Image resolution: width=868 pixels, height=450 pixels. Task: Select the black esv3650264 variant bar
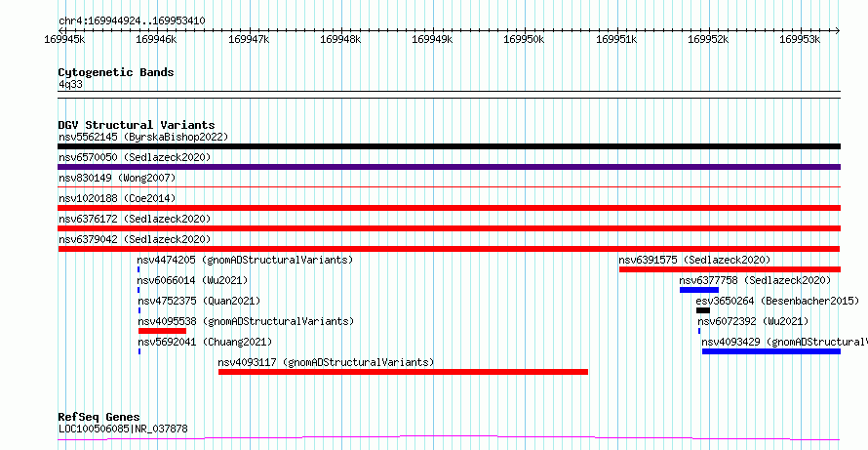[703, 310]
